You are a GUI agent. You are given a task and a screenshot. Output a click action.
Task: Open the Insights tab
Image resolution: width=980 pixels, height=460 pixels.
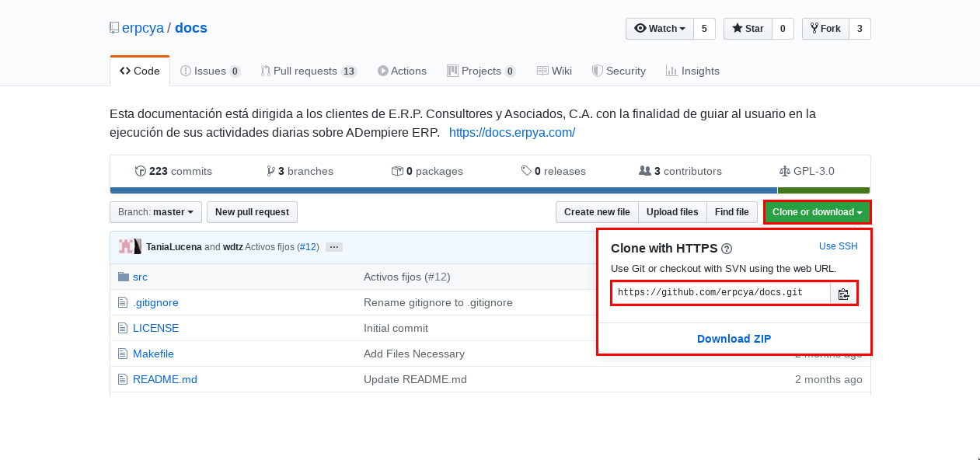point(692,70)
